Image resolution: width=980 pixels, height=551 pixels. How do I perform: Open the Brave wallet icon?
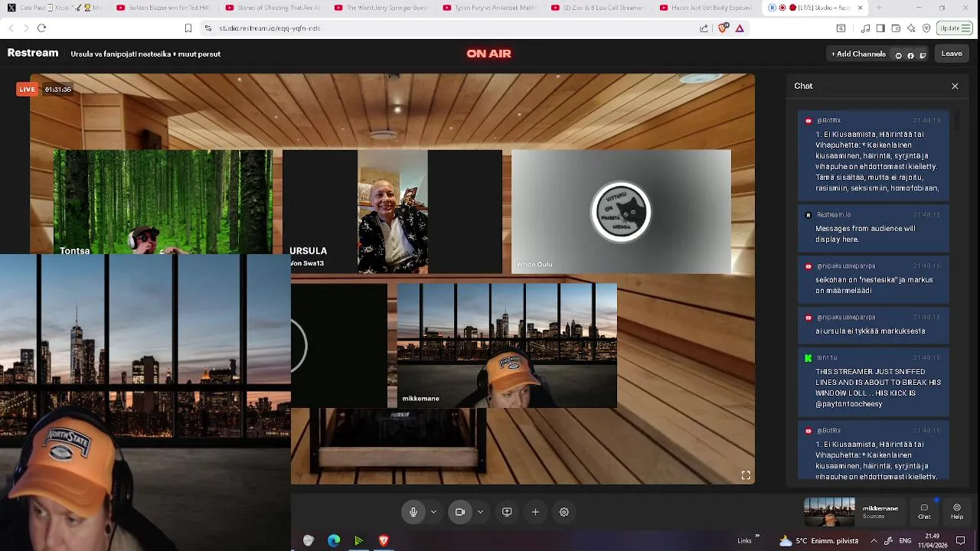point(896,28)
